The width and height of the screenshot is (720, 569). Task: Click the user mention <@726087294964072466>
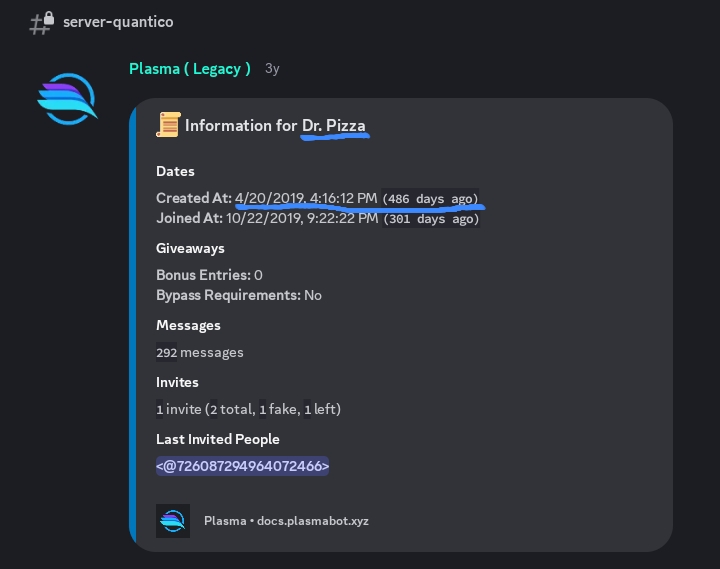242,466
